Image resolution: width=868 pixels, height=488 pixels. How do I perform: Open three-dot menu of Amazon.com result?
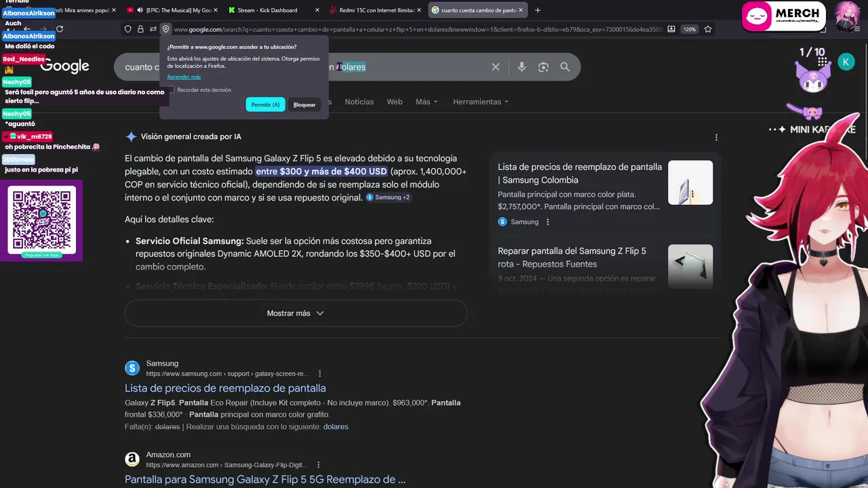click(x=319, y=465)
